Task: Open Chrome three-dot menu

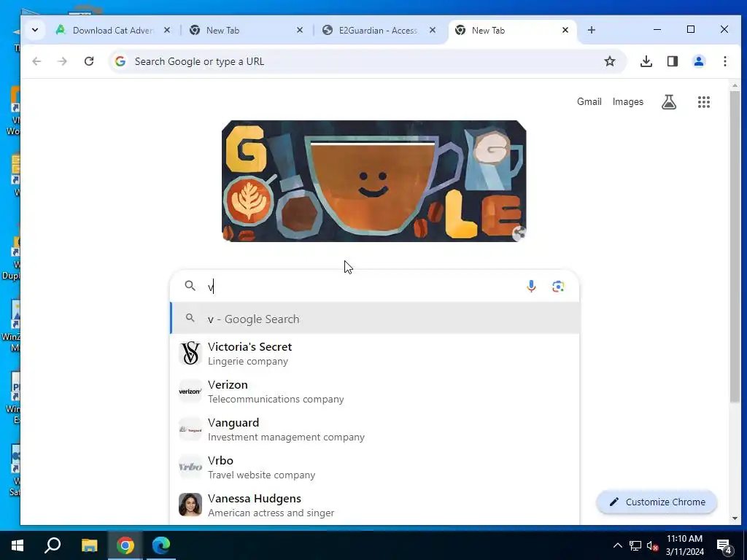Action: coord(724,61)
